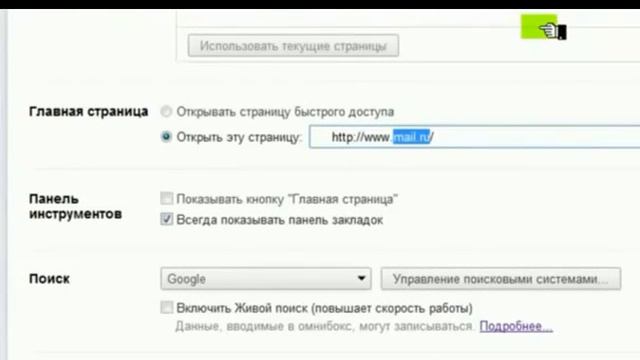The height and width of the screenshot is (360, 640).
Task: Click the 'Использовать текущие страницы' button
Action: (x=293, y=46)
